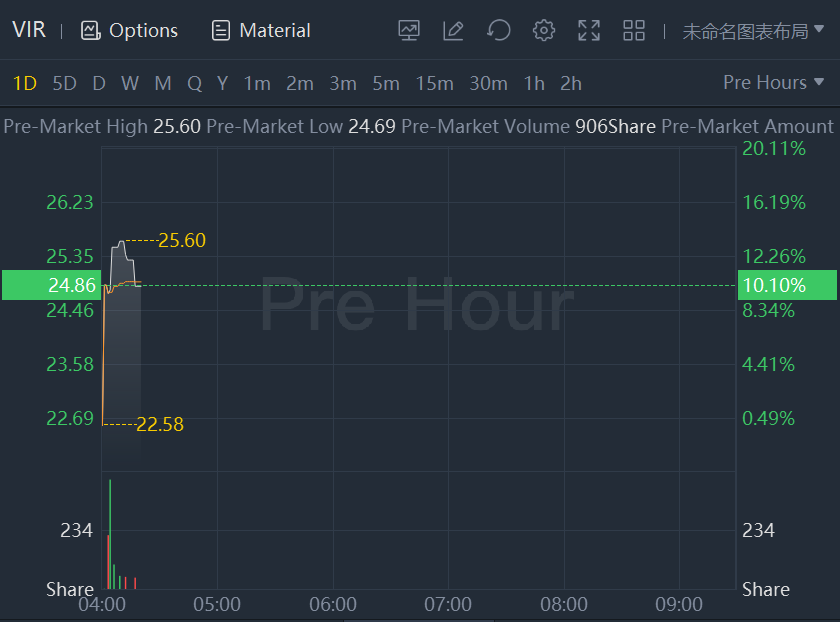840x622 pixels.
Task: Select the 1D timeframe tab
Action: pos(24,83)
